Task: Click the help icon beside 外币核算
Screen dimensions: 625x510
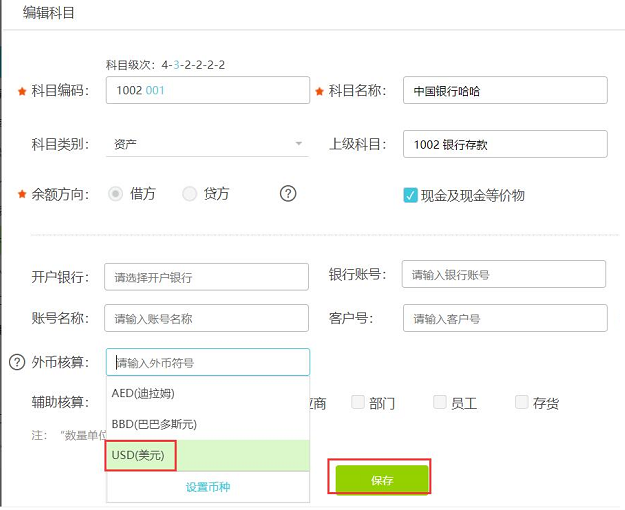Action: pyautogui.click(x=16, y=362)
